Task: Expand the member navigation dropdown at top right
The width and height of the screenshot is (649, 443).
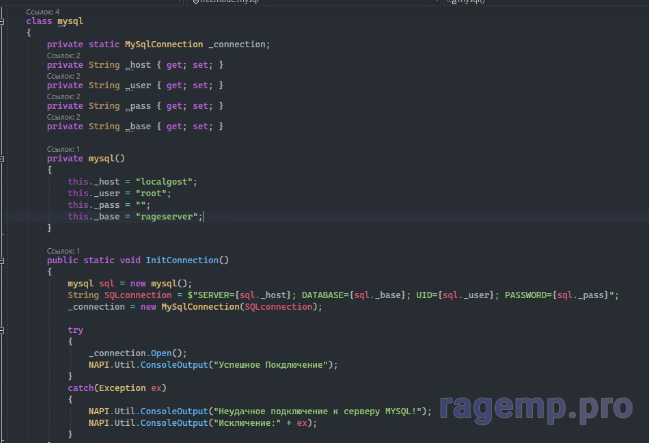Action: click(470, 3)
